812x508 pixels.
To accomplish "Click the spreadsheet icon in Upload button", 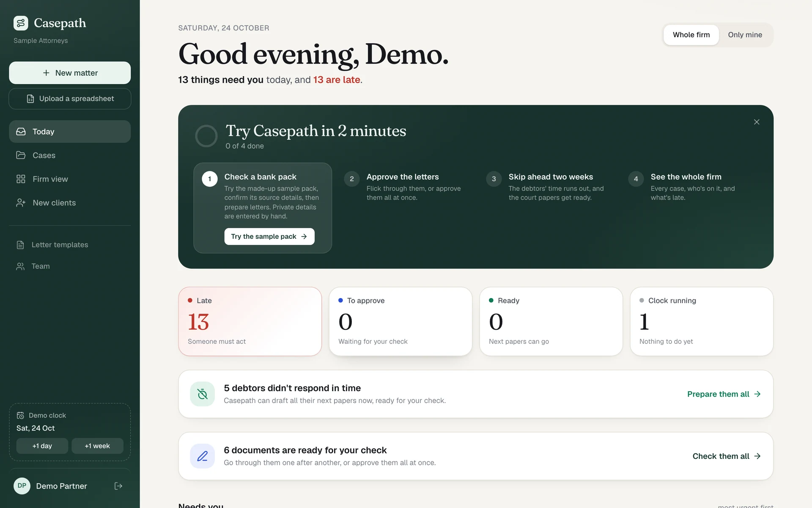I will pos(30,99).
